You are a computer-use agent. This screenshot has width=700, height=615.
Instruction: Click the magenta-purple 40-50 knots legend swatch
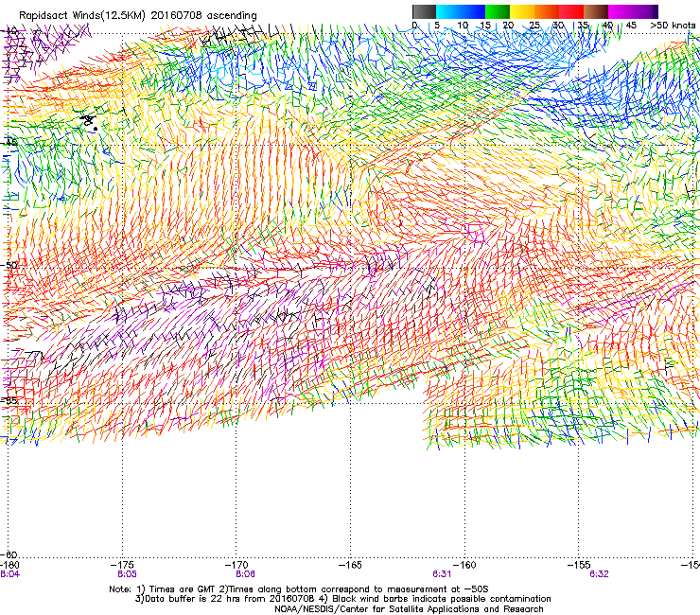[633, 11]
